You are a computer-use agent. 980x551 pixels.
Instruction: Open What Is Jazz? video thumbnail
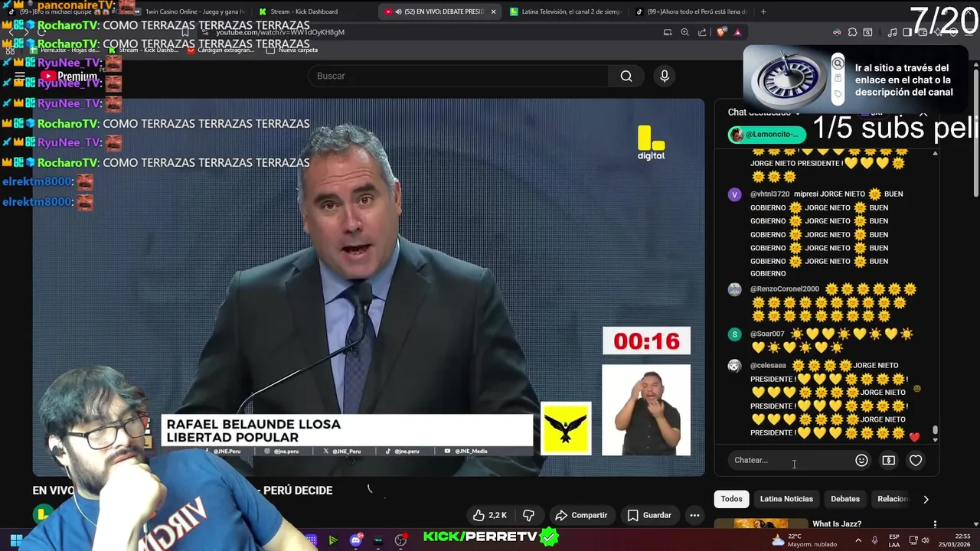pos(760,523)
